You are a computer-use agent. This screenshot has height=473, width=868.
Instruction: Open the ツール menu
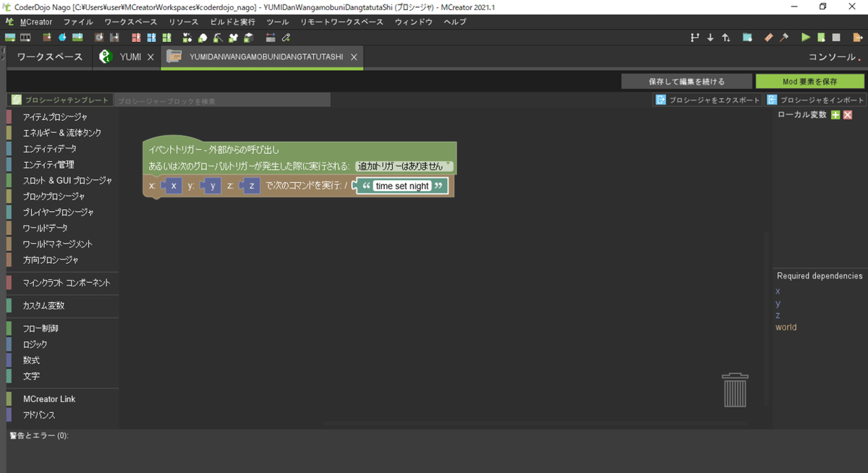point(278,22)
